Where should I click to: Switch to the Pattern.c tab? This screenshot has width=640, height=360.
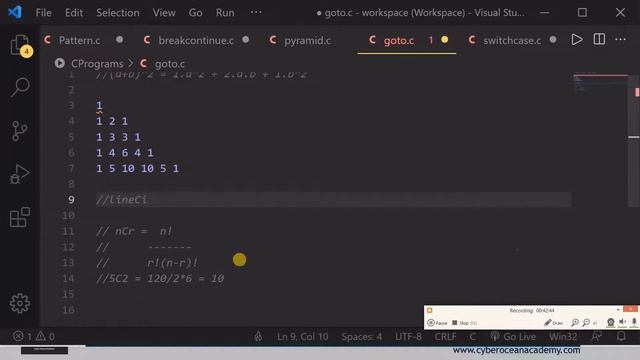[x=79, y=40]
